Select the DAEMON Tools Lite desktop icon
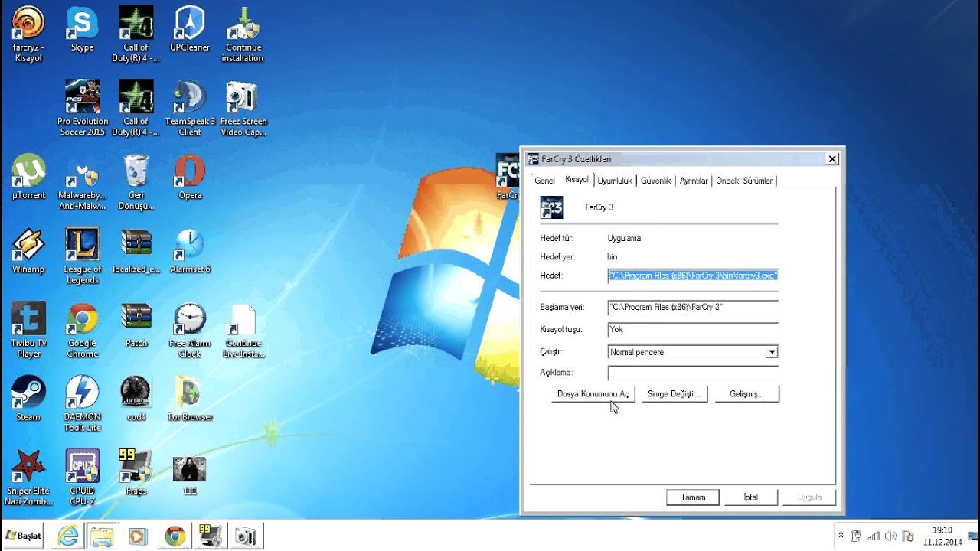Viewport: 980px width, 551px height. click(x=82, y=404)
